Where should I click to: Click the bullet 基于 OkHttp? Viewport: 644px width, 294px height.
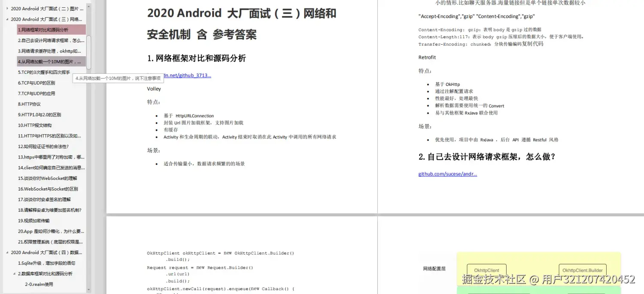coord(447,85)
